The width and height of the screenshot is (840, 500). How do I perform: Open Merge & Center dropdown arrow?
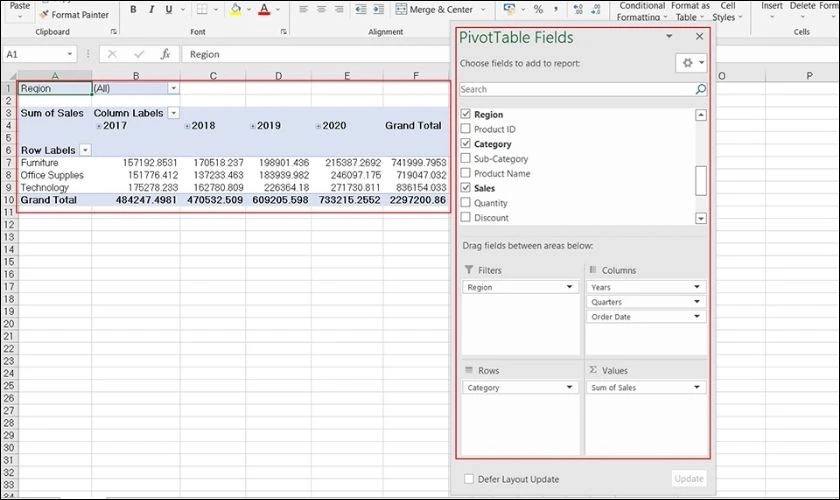483,10
